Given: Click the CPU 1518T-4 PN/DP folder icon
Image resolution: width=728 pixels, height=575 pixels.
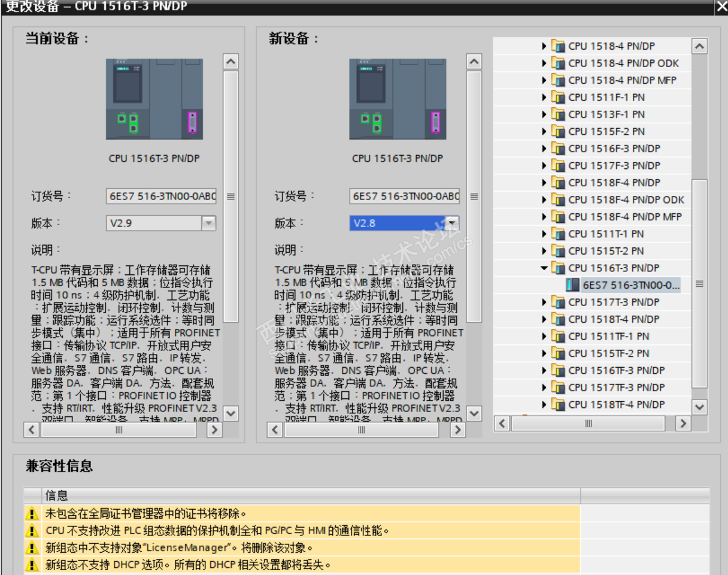Looking at the screenshot, I should [x=558, y=319].
